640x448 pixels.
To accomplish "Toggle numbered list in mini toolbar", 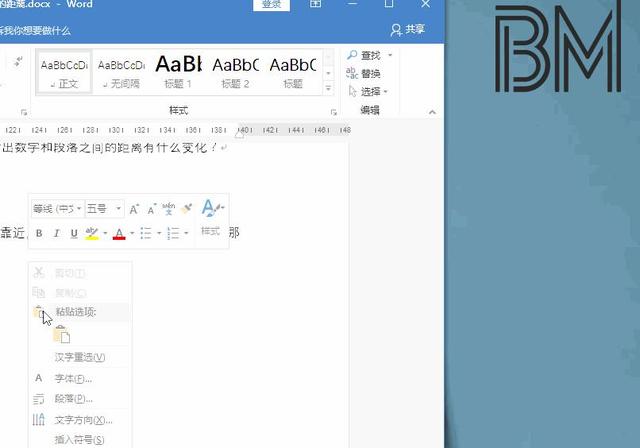I will (173, 233).
